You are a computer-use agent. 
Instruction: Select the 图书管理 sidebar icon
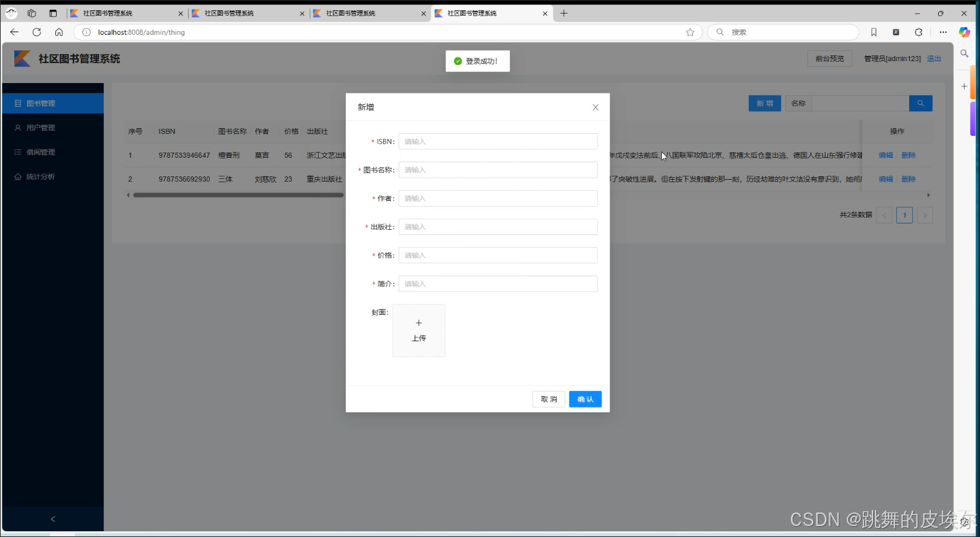click(x=17, y=103)
